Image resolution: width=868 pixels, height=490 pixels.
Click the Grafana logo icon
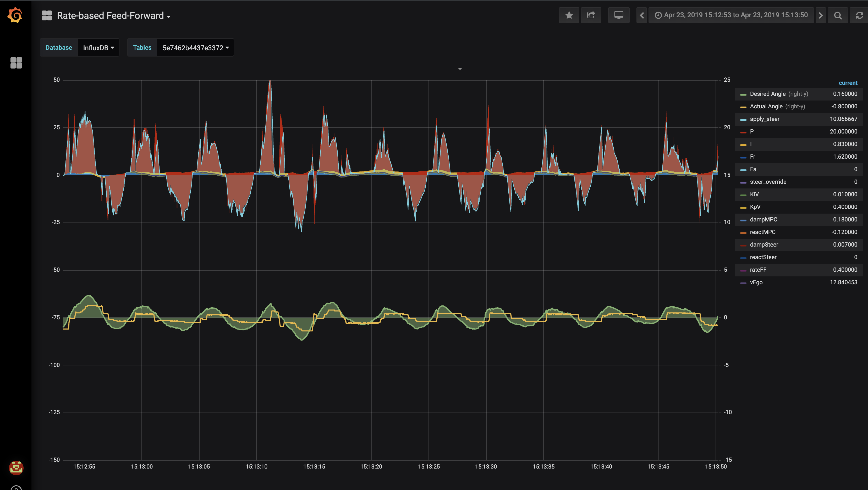(x=15, y=15)
